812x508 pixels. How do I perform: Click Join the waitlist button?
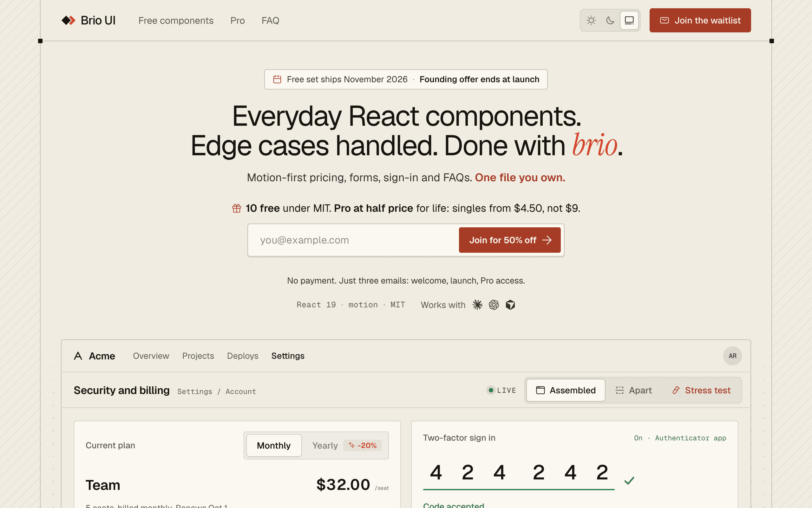tap(700, 21)
